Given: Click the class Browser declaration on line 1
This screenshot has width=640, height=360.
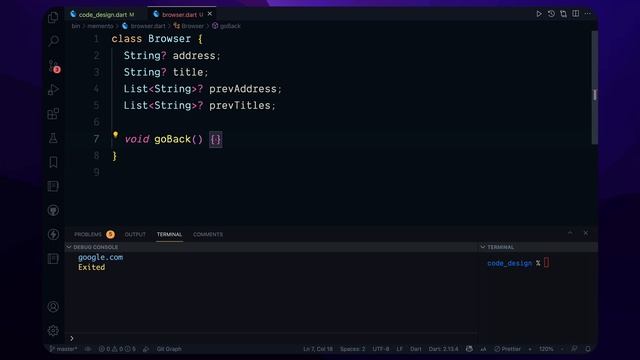Looking at the screenshot, I should [157, 39].
